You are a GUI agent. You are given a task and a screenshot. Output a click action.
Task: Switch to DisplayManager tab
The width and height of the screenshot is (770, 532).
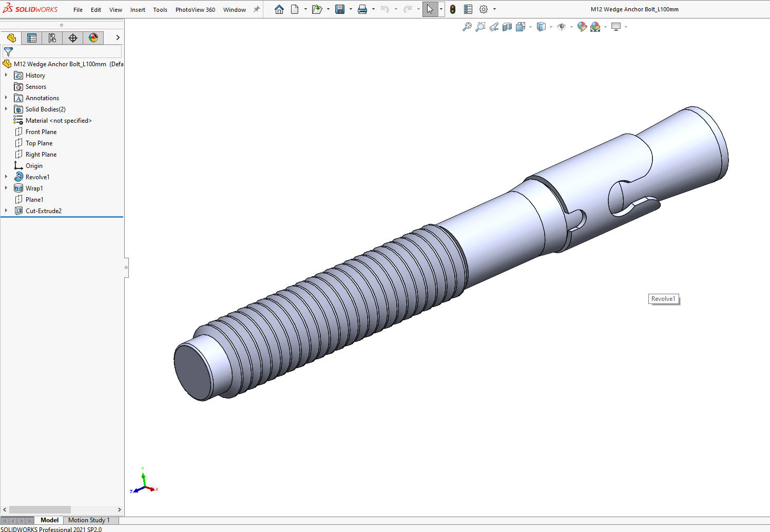click(x=93, y=37)
